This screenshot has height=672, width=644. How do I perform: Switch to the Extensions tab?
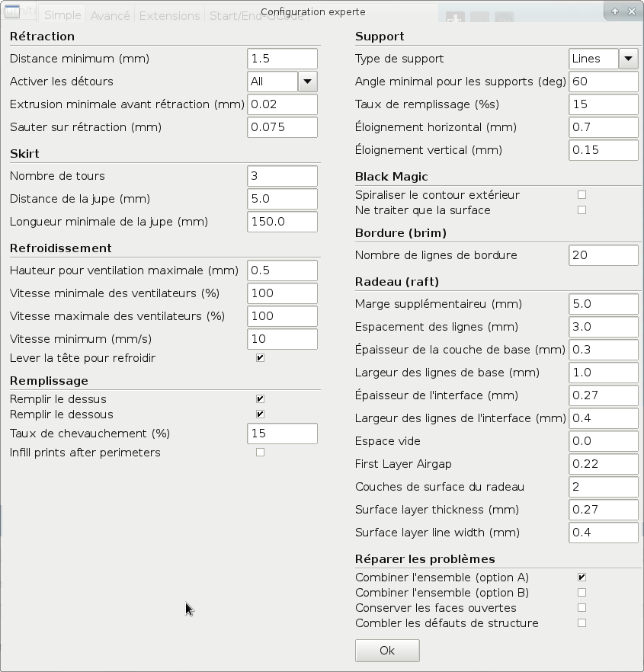[x=170, y=16]
